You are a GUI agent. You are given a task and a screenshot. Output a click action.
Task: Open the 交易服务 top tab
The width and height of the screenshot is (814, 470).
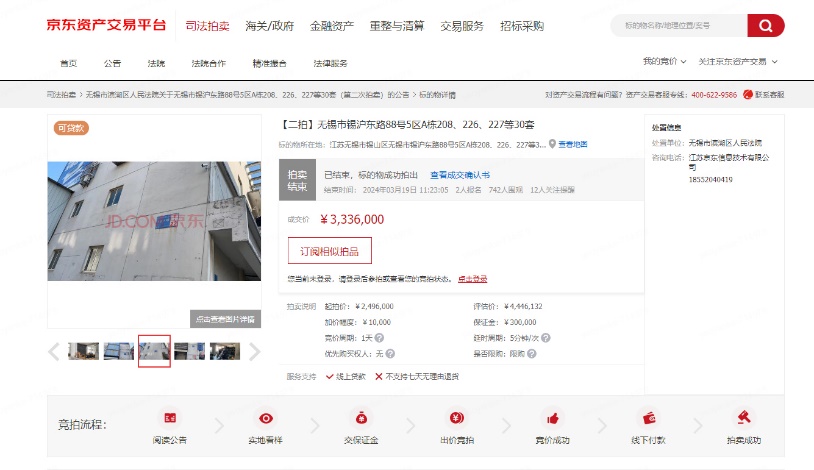point(462,26)
